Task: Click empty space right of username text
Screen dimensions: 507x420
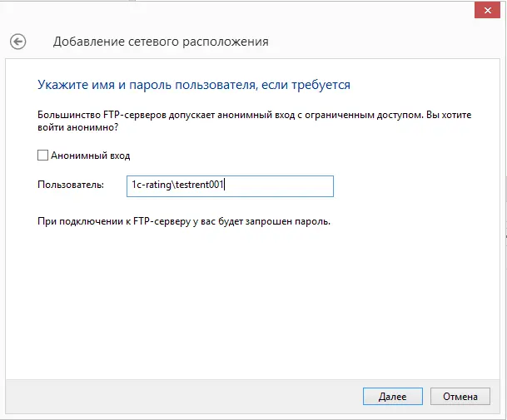Action: coord(278,186)
